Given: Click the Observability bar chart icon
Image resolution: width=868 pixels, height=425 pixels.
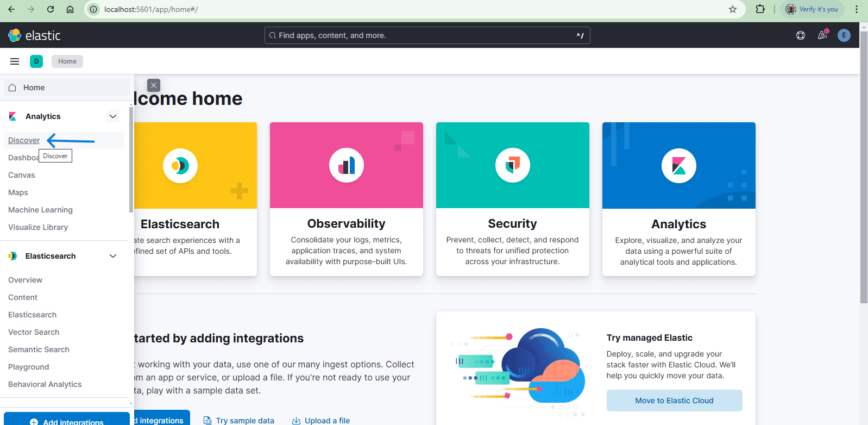Looking at the screenshot, I should 347,165.
